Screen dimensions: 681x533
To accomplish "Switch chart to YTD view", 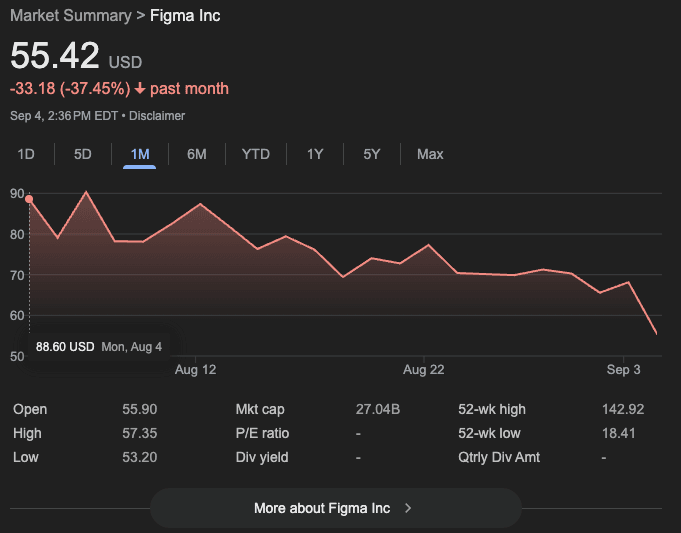I will click(256, 154).
